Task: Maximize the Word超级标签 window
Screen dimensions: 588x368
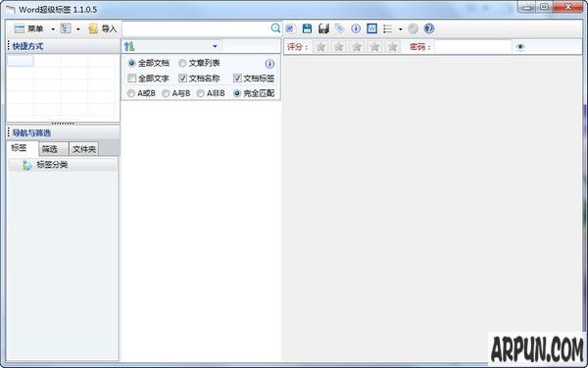Action: pos(545,7)
